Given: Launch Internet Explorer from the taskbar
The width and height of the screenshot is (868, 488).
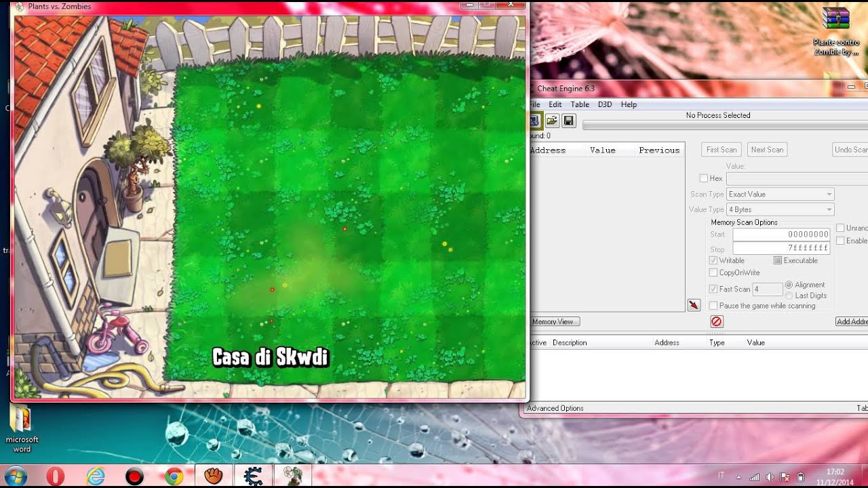Looking at the screenshot, I should pos(96,476).
